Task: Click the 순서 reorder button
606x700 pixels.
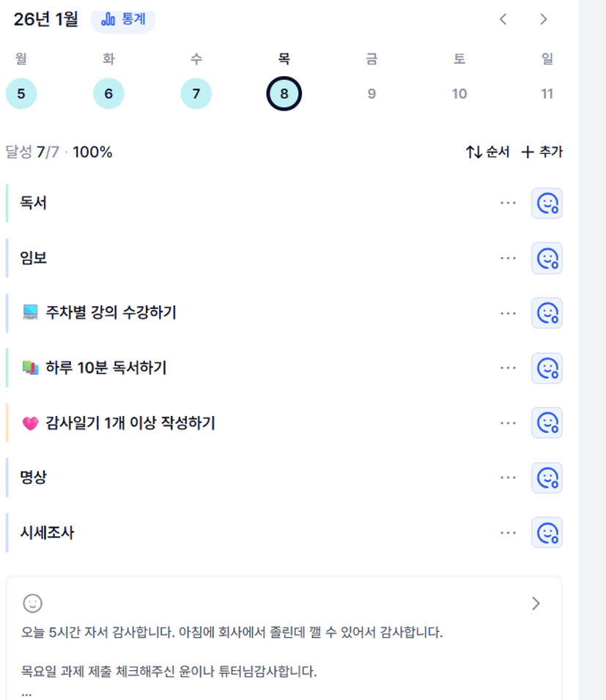Action: (487, 152)
